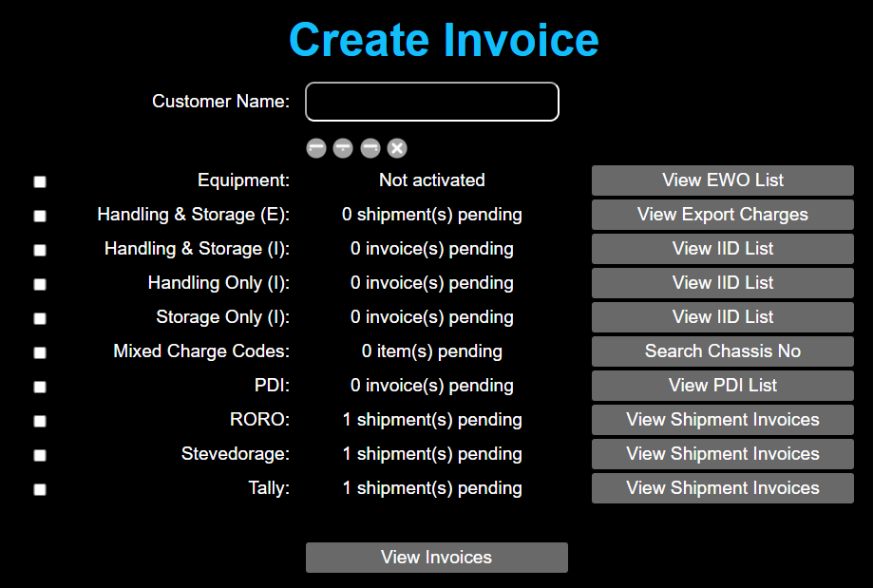Click the 'Equipment:' label
This screenshot has height=588, width=873.
(244, 180)
